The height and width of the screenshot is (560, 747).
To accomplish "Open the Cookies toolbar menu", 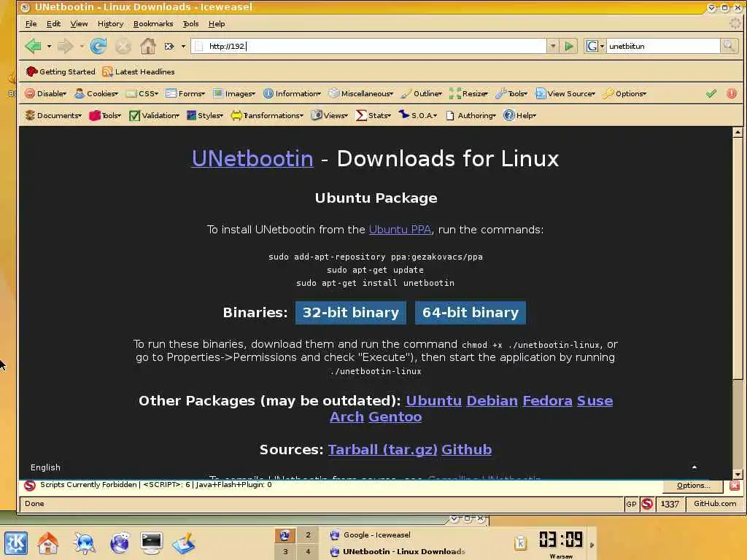I will 96,93.
